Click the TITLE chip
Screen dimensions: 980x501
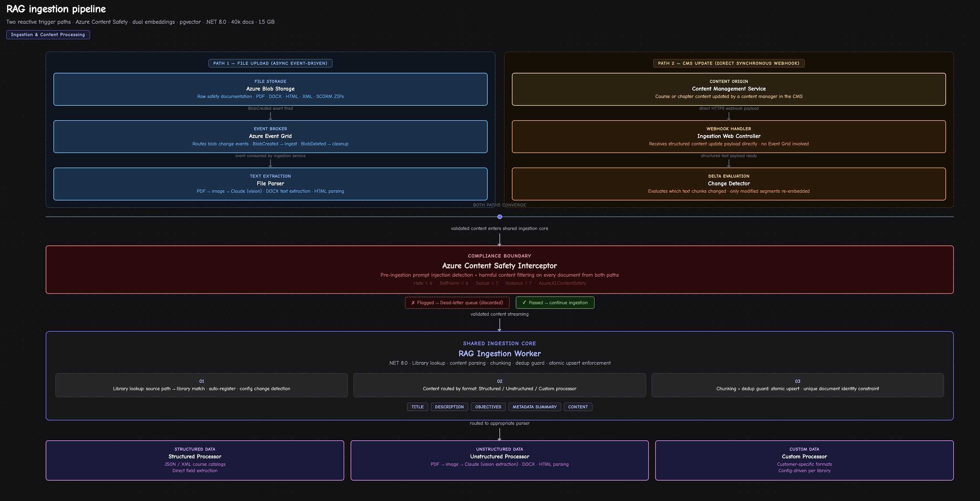coord(417,407)
